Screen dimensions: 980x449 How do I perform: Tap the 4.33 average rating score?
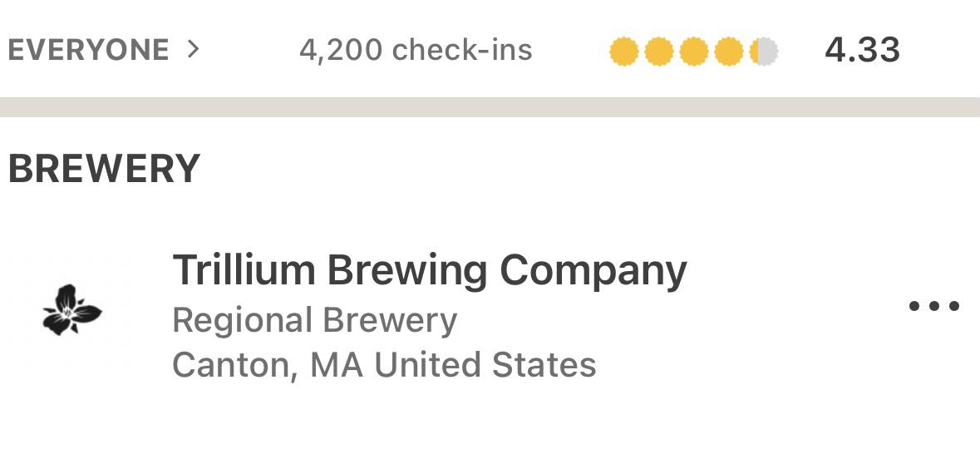point(862,51)
